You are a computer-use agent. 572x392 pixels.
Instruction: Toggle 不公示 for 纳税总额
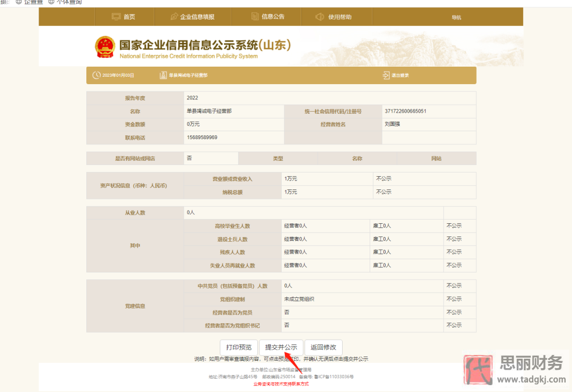[383, 192]
